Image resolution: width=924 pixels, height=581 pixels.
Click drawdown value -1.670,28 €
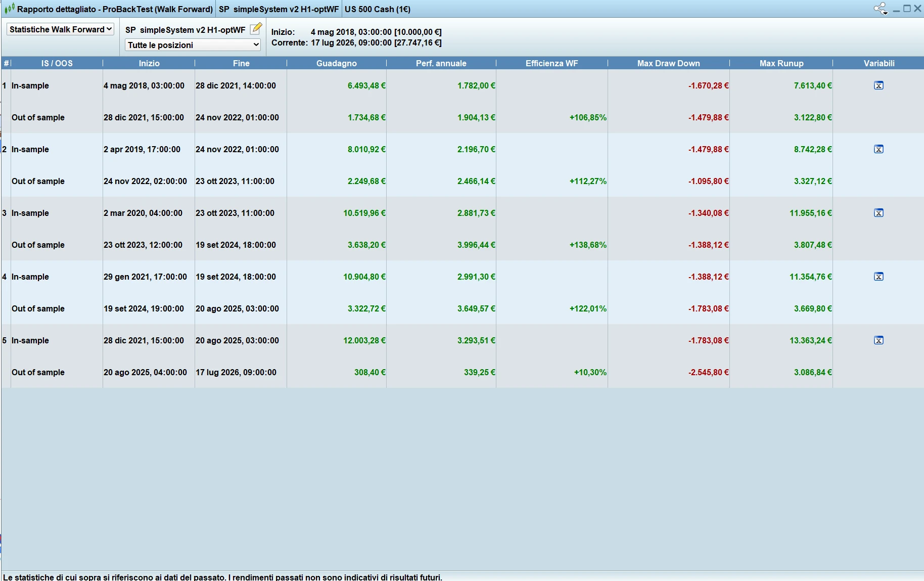[x=708, y=85]
